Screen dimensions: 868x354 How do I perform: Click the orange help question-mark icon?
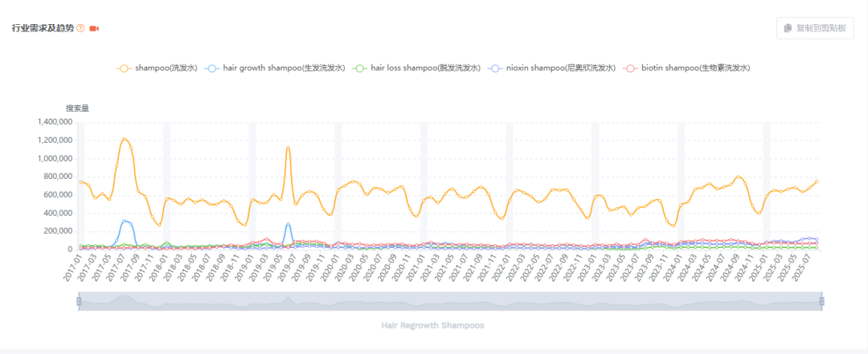[80, 28]
